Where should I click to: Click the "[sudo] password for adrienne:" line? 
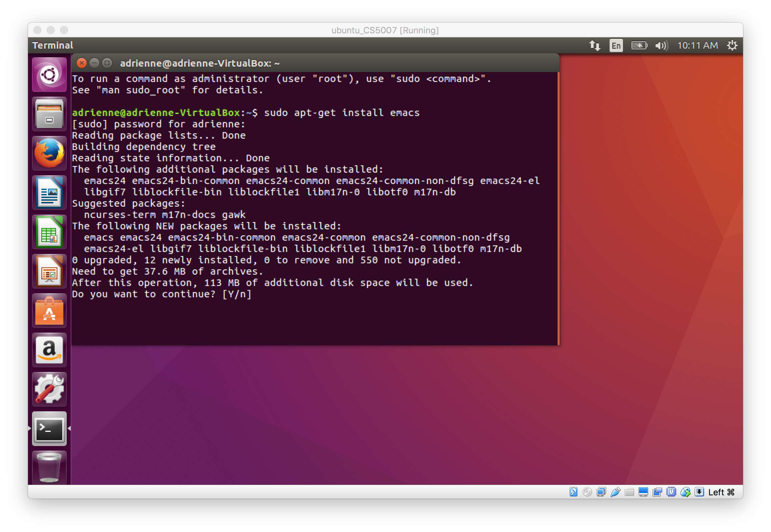(159, 124)
